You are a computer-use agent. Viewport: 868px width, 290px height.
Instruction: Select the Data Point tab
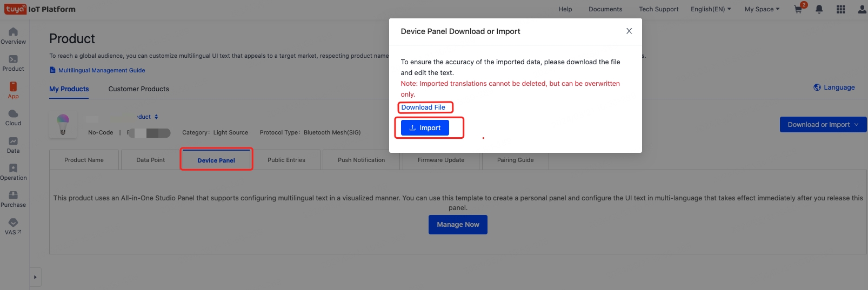150,160
